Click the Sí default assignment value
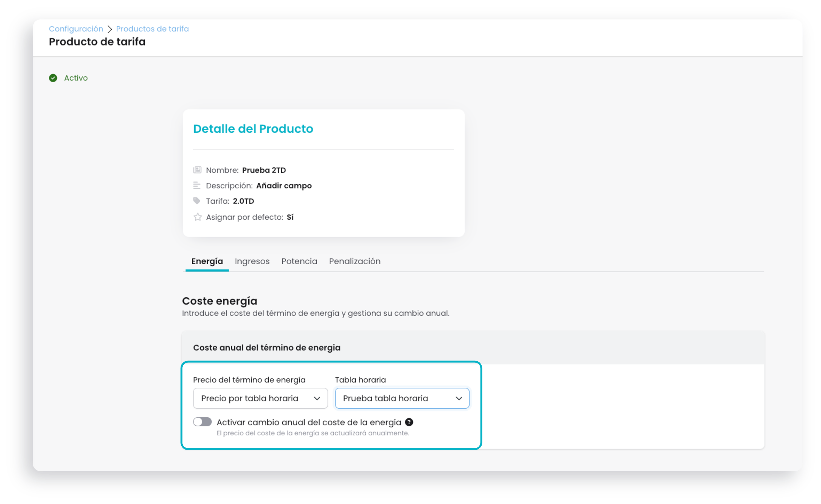The image size is (821, 504). tap(290, 217)
